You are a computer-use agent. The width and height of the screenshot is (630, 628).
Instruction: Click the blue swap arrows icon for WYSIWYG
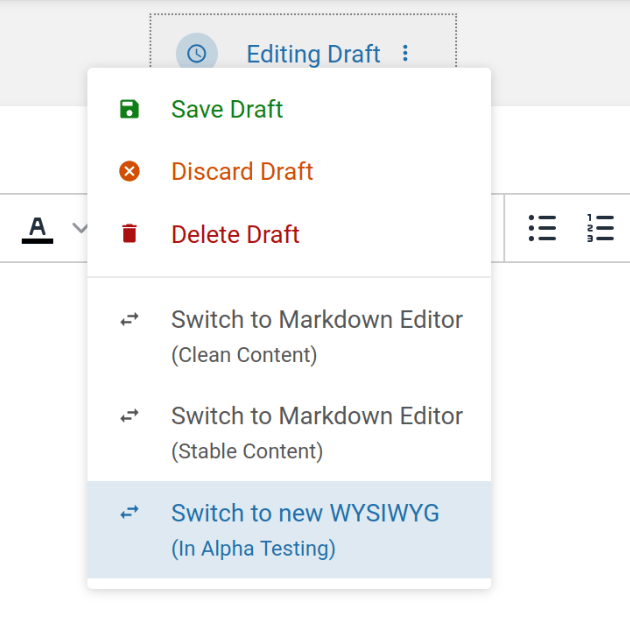point(129,512)
